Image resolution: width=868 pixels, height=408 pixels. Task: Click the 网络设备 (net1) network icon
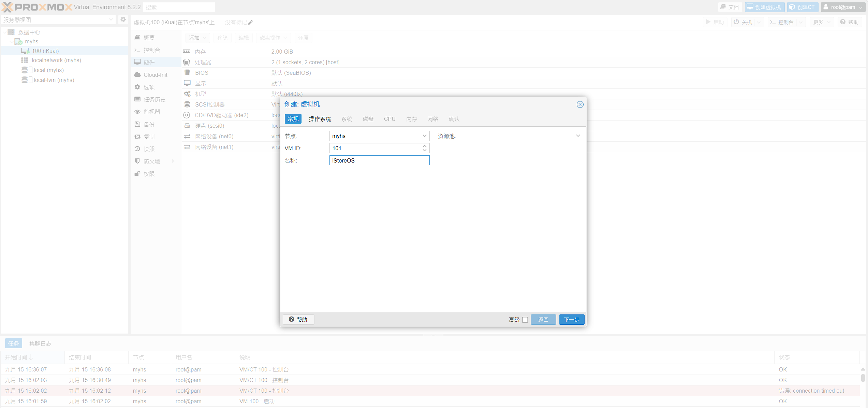[187, 147]
